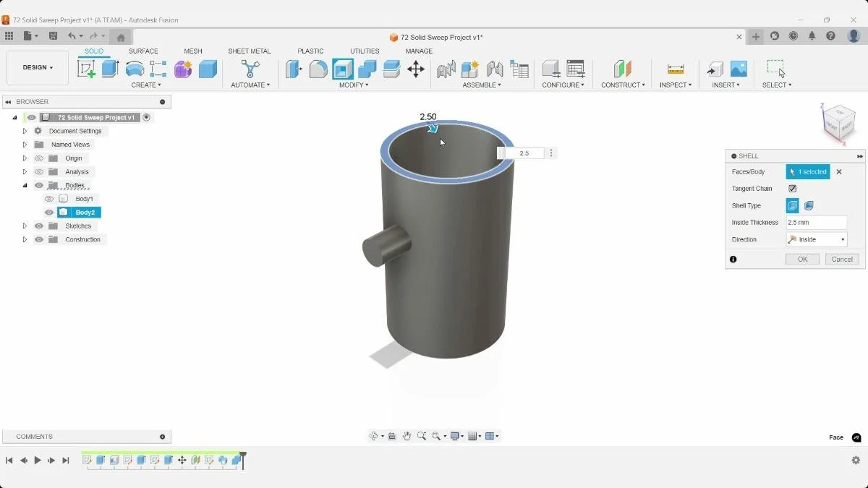Open the Measure tool
868x488 pixels.
(x=676, y=69)
